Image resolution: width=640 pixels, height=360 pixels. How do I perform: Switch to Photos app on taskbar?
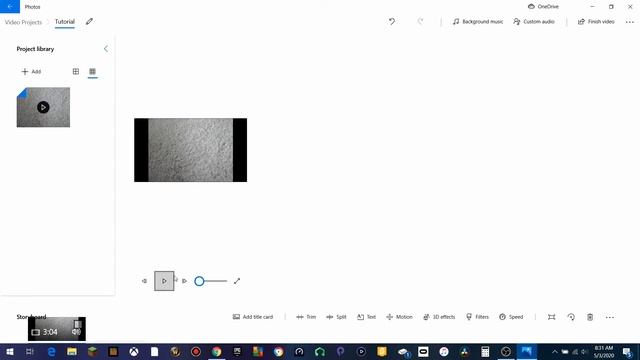pyautogui.click(x=527, y=352)
